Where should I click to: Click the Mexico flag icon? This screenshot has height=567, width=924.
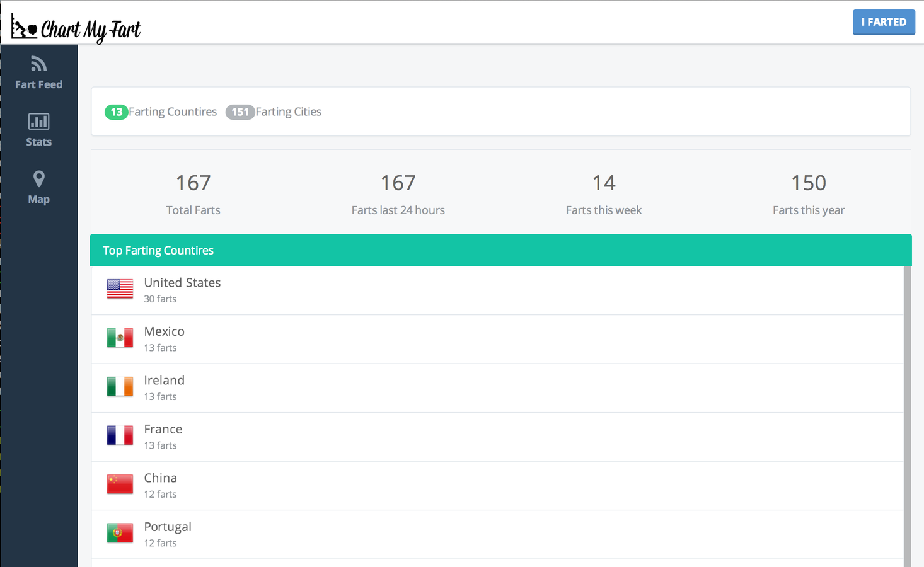(120, 338)
